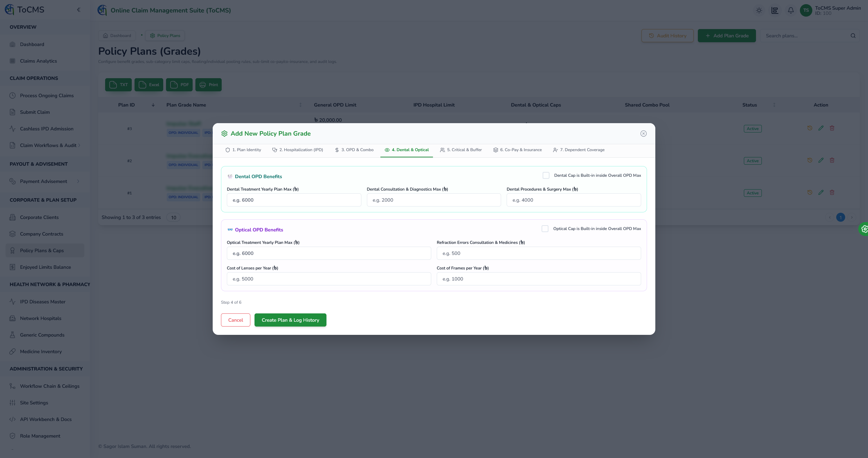Click the search magnifier icon

[x=853, y=36]
